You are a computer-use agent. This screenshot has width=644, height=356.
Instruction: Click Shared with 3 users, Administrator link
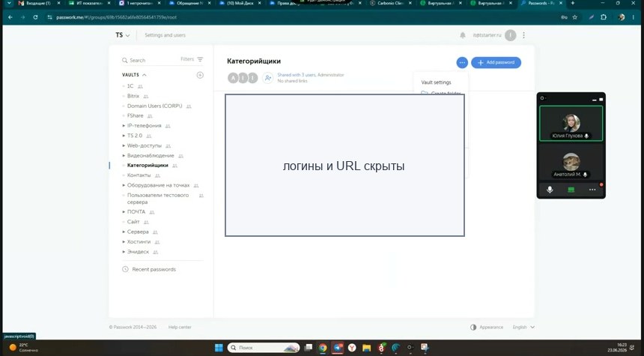311,75
